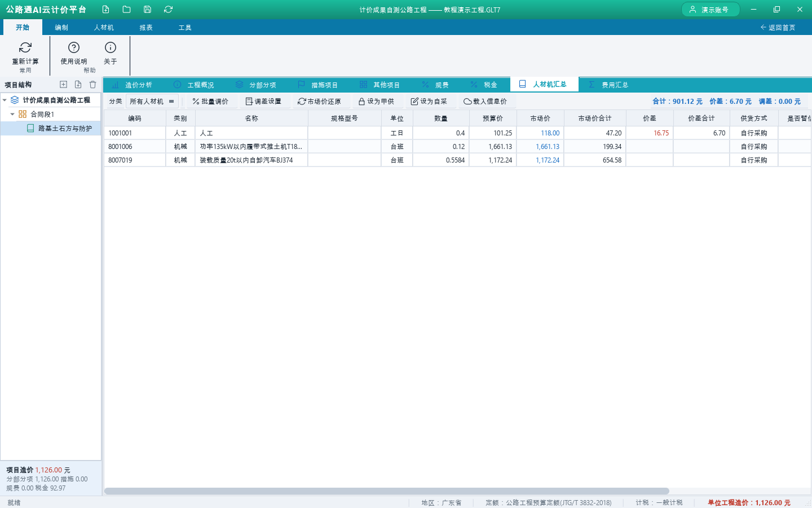
Task: Open the 工程概况 tab
Action: (x=194, y=85)
